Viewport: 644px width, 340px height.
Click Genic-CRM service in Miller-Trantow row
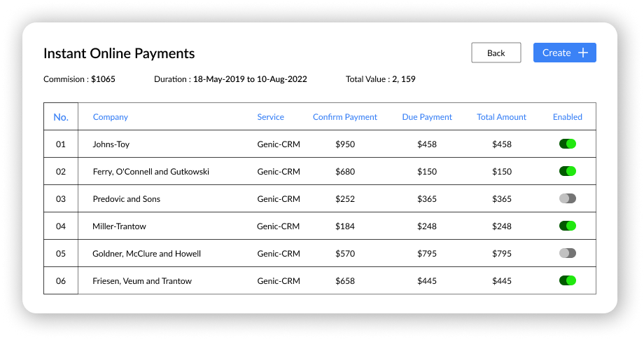coord(279,226)
